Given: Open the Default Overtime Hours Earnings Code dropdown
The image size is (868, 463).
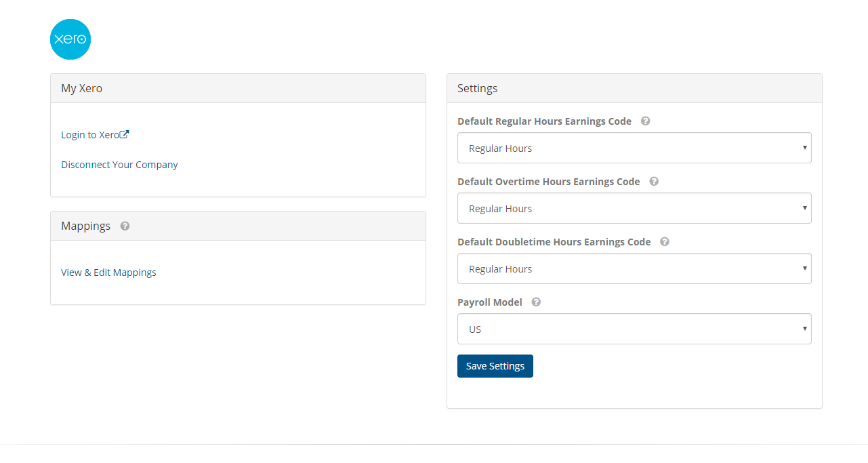Looking at the screenshot, I should [634, 208].
